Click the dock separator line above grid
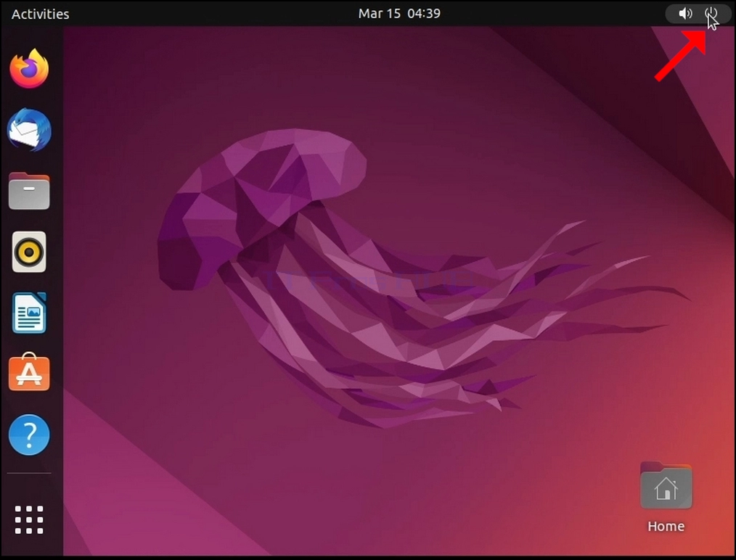The height and width of the screenshot is (560, 736). [x=29, y=473]
